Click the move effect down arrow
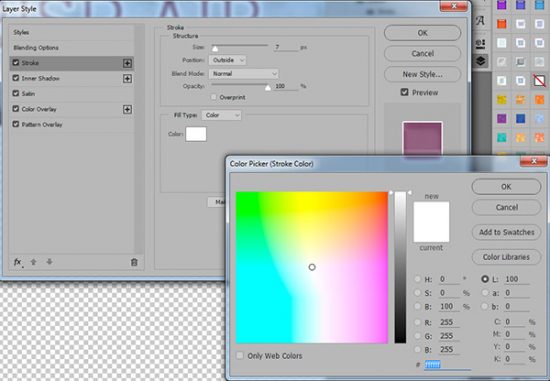The height and width of the screenshot is (381, 550). [x=49, y=262]
